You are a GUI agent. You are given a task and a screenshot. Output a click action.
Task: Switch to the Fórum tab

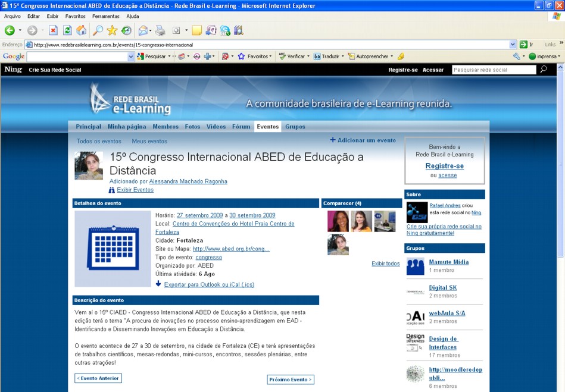point(241,127)
